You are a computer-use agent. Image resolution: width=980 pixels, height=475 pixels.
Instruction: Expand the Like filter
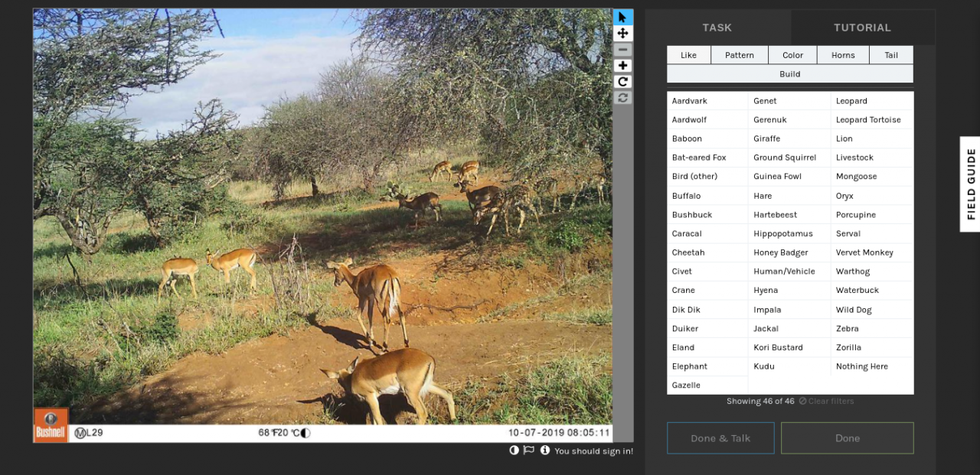tap(689, 55)
